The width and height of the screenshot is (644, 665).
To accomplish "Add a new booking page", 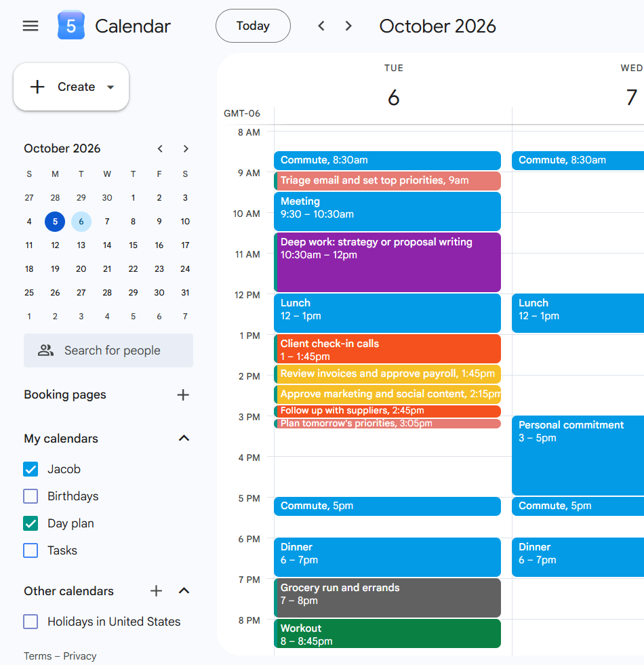I will pos(183,395).
